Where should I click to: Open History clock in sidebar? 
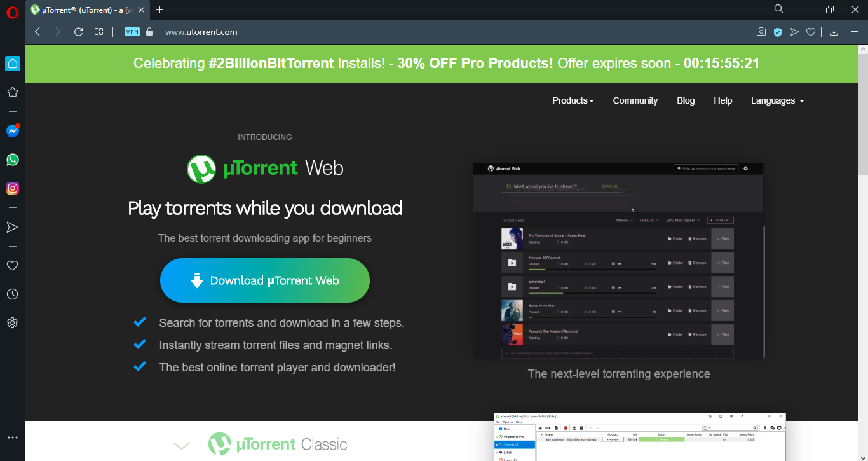(12, 294)
